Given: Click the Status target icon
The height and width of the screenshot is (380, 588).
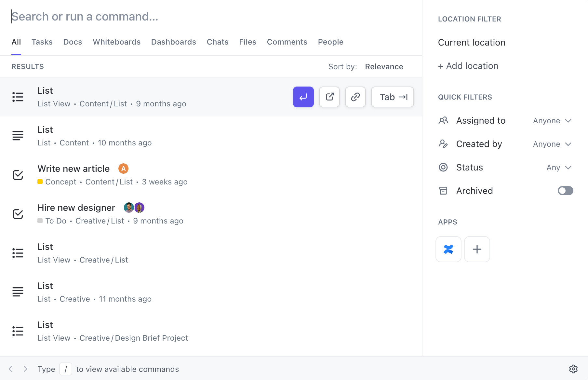Looking at the screenshot, I should 443,167.
